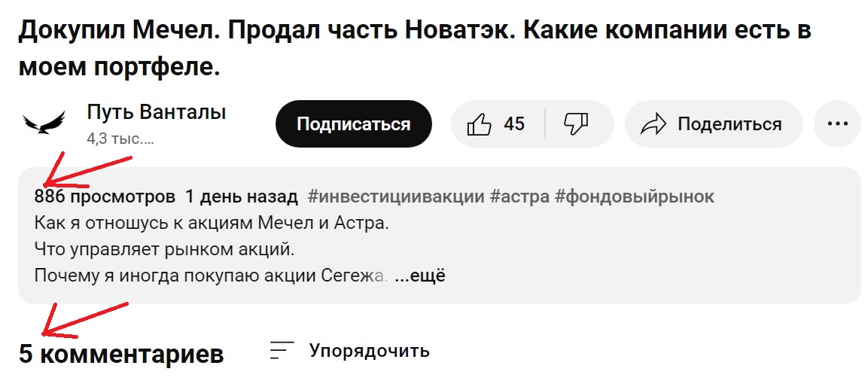The width and height of the screenshot is (868, 390).
Task: Click the Путь Ванталы eagle channel avatar
Action: pos(44,123)
